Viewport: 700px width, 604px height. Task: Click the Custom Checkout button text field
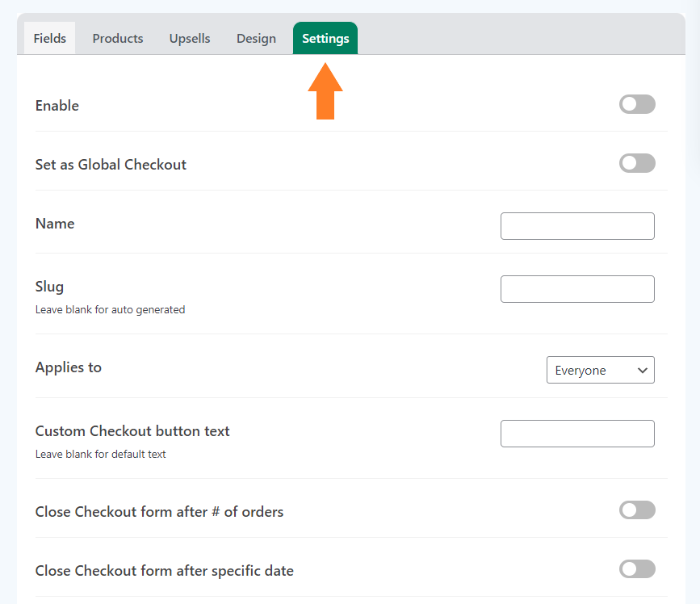577,434
